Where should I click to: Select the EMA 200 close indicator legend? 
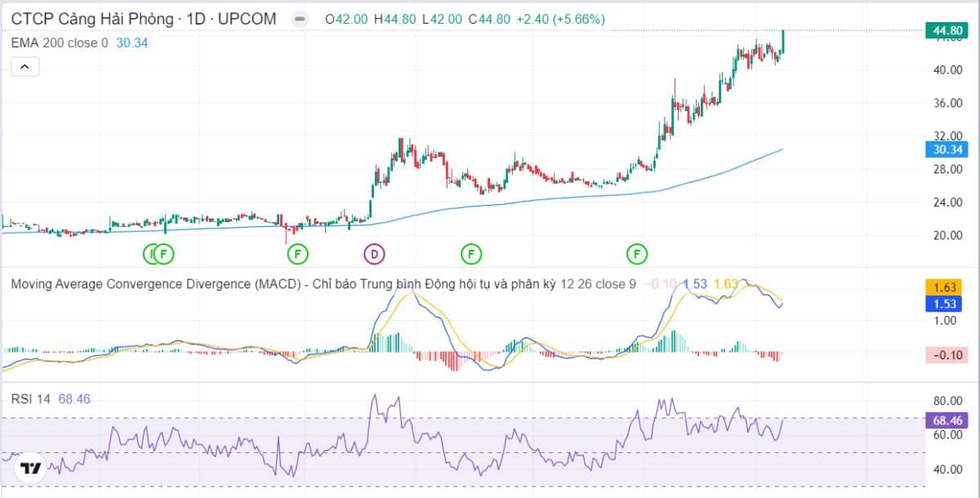[x=59, y=42]
